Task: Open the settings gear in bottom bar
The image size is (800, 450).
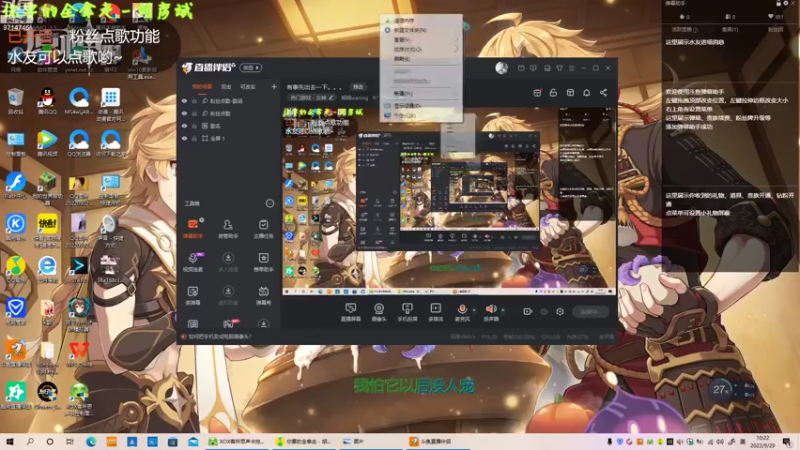Action: [x=560, y=311]
